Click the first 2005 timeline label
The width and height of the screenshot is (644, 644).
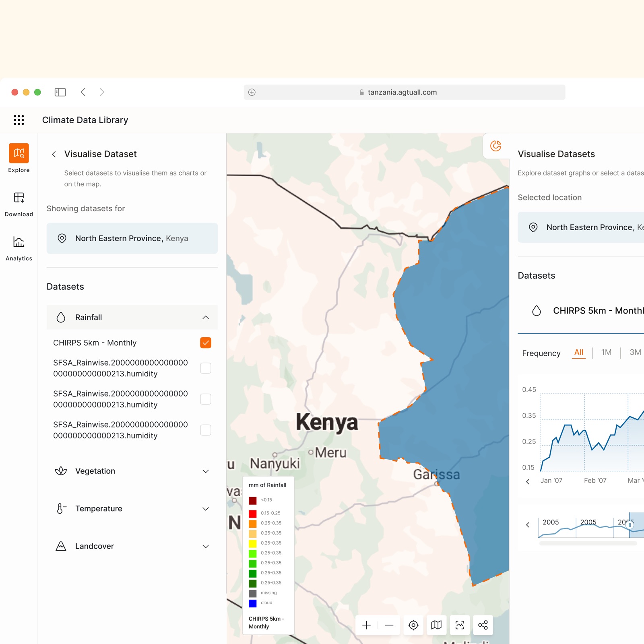click(551, 522)
